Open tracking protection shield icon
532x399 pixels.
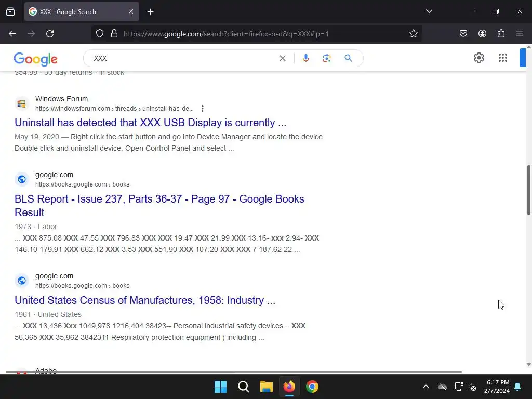click(x=99, y=34)
